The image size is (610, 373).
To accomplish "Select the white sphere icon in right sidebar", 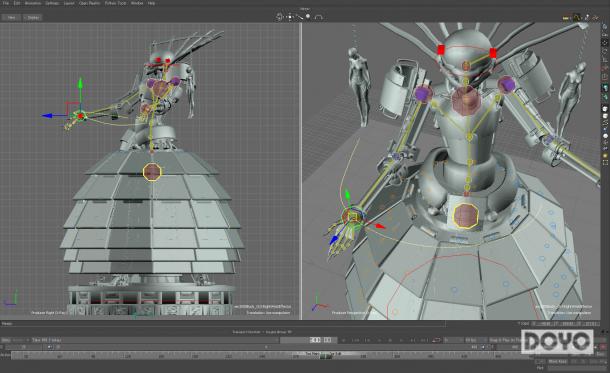I will tap(605, 136).
